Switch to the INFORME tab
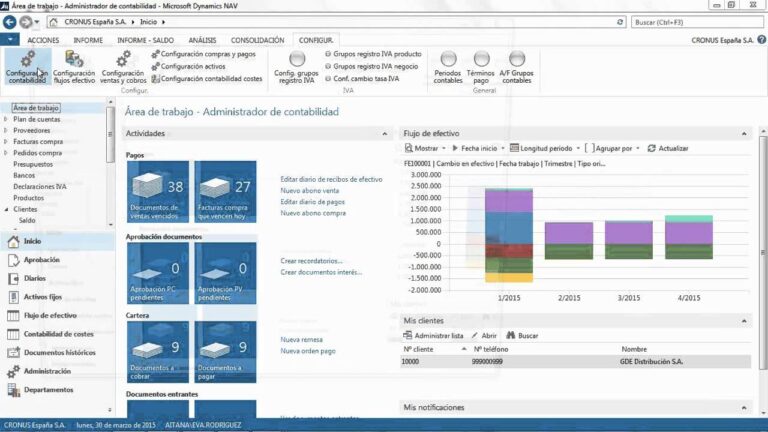Screen dimensions: 768x432 pyautogui.click(x=88, y=40)
